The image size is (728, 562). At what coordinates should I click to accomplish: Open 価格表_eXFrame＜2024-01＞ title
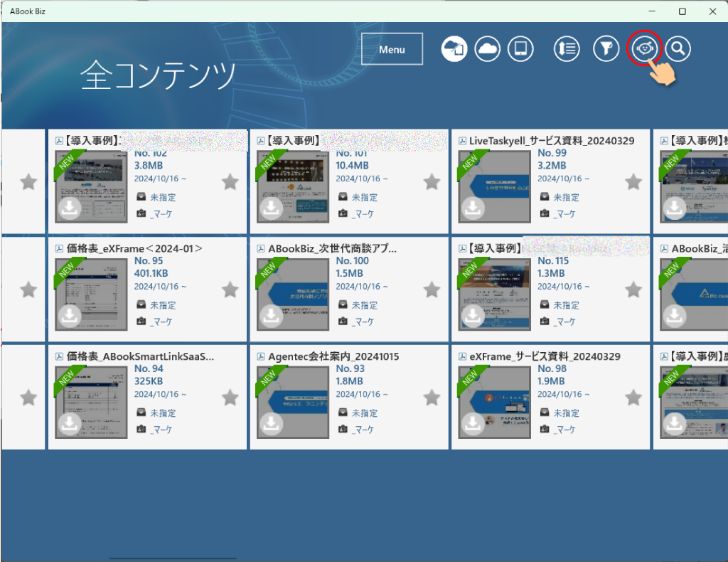click(x=134, y=248)
